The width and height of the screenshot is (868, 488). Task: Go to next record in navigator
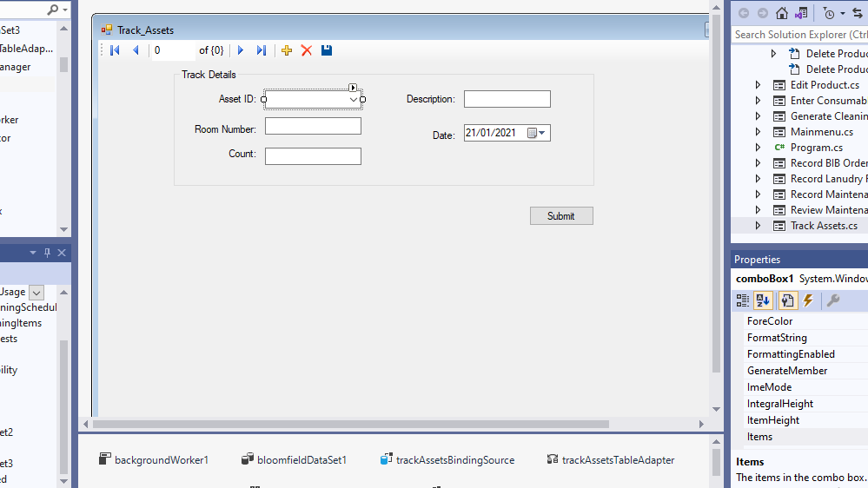pos(241,50)
